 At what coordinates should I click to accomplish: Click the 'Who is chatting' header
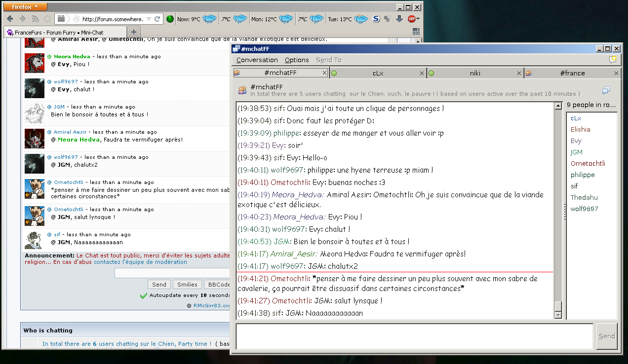click(x=48, y=330)
